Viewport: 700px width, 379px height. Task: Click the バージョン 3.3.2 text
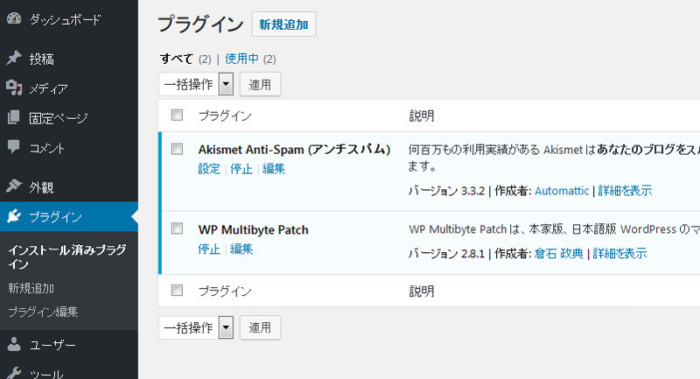point(446,191)
